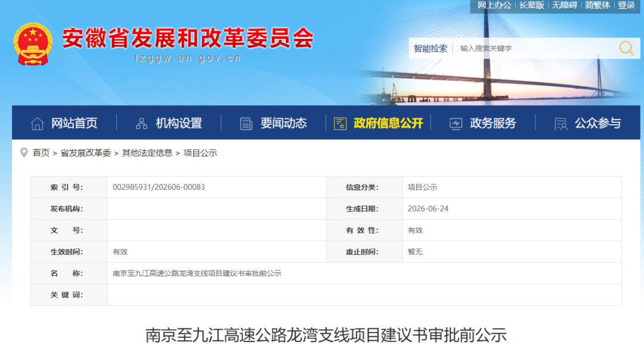
Task: Open the 省发展改革委 breadcrumb link
Action: tap(86, 153)
